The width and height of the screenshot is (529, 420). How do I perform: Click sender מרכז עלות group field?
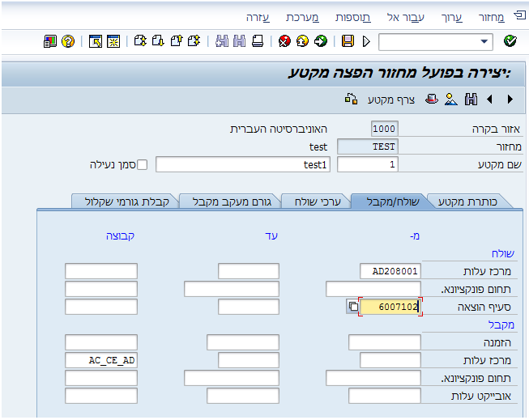101,271
